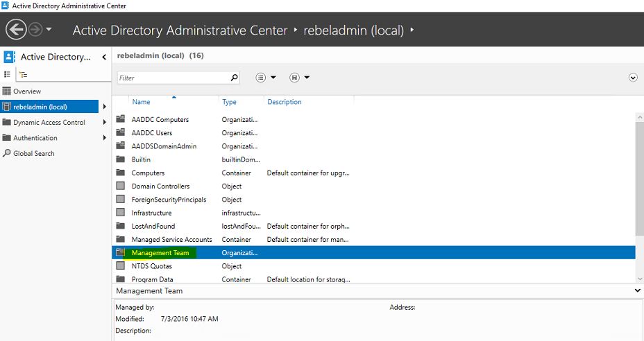644x341 pixels.
Task: Expand the filter criteria chevron
Action: 633,78
